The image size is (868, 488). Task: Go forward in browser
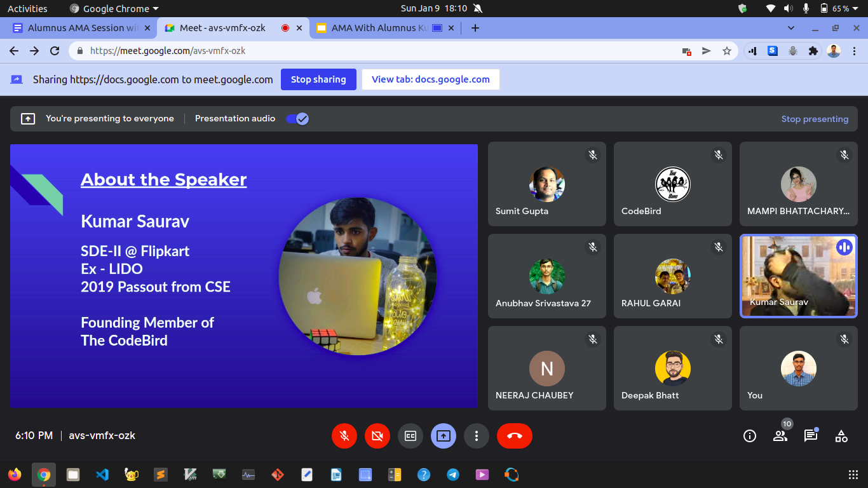pos(34,51)
